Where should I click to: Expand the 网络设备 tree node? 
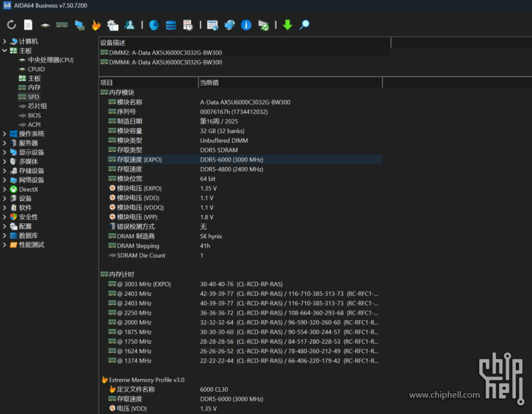(4, 180)
